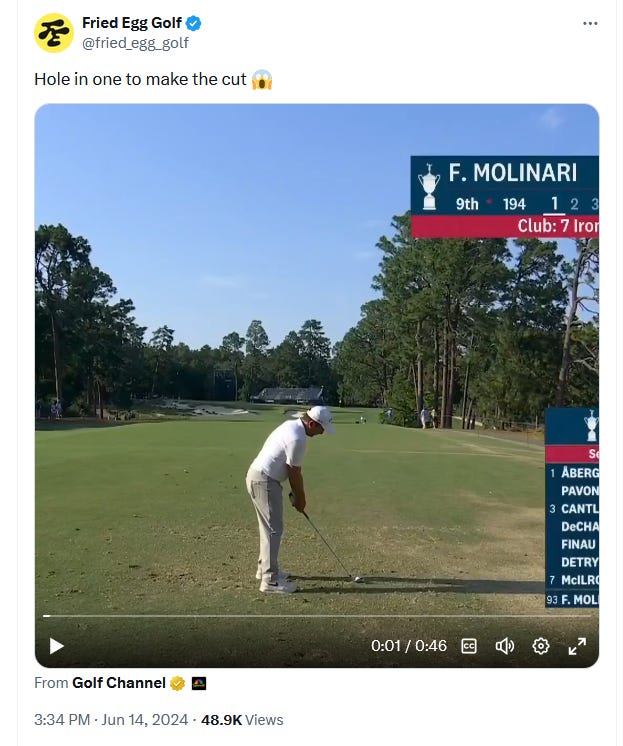Open the three-dot tweet options menu
The height and width of the screenshot is (746, 623).
pyautogui.click(x=590, y=23)
